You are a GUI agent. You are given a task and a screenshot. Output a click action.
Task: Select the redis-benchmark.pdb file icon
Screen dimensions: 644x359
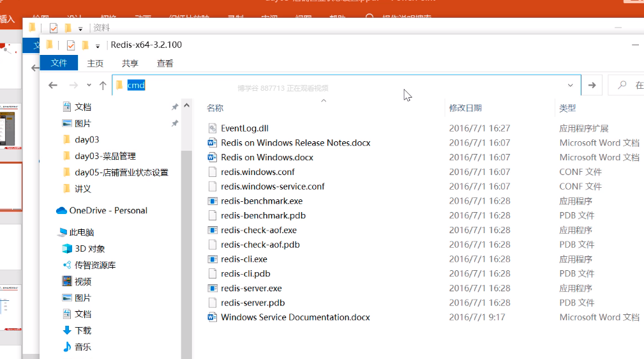[x=212, y=215]
